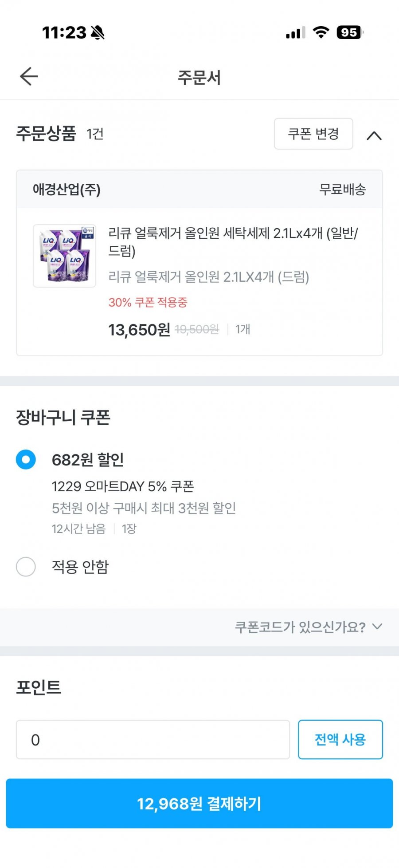Open the 리큐 detergent product thumbnail
Viewport: 399px width, 868px height.
(x=65, y=256)
